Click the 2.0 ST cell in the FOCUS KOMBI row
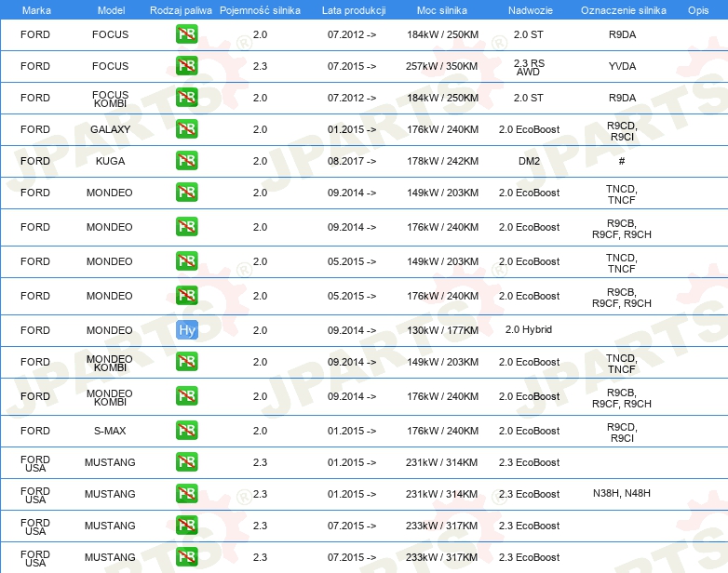728x573 pixels. (529, 98)
